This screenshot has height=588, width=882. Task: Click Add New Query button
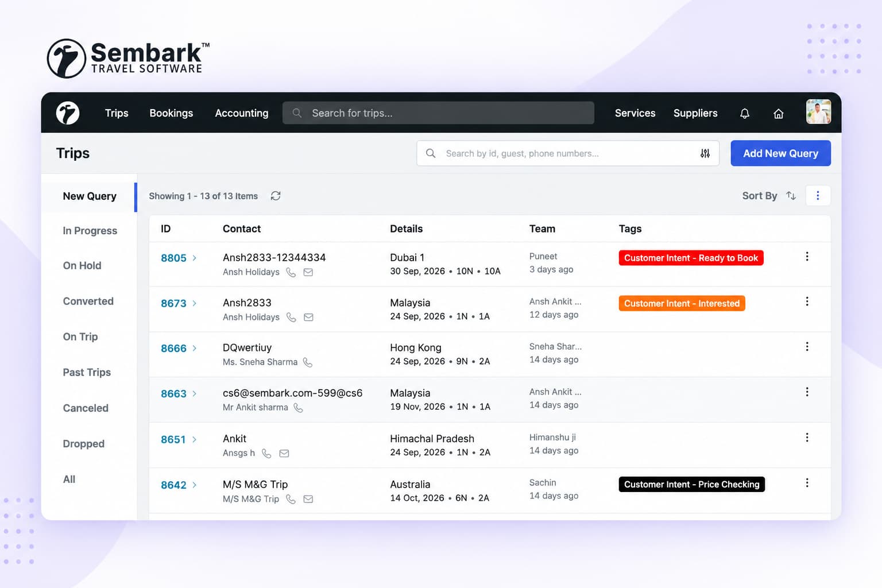click(780, 153)
